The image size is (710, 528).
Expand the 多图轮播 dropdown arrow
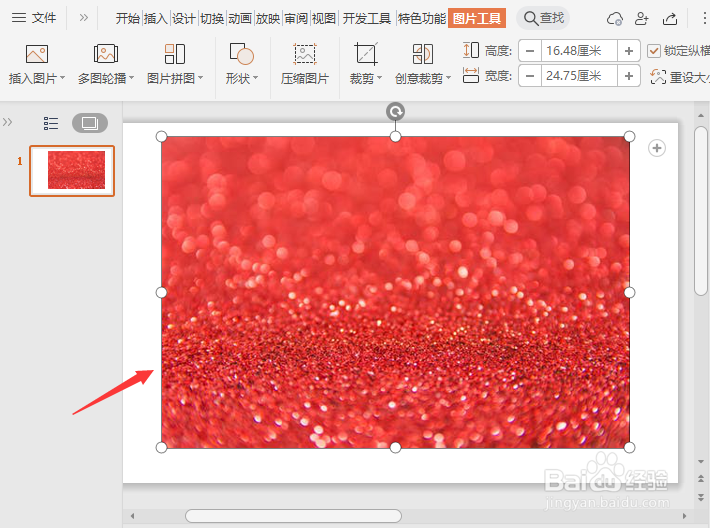coord(132,78)
